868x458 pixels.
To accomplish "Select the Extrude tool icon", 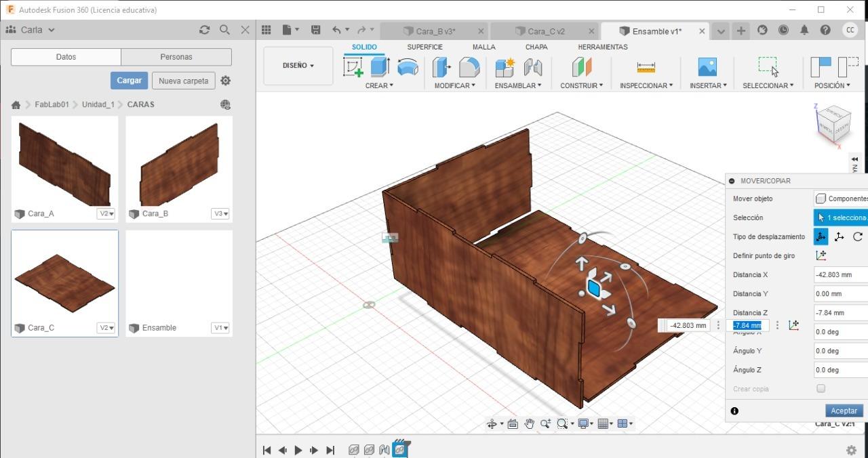I will [380, 67].
